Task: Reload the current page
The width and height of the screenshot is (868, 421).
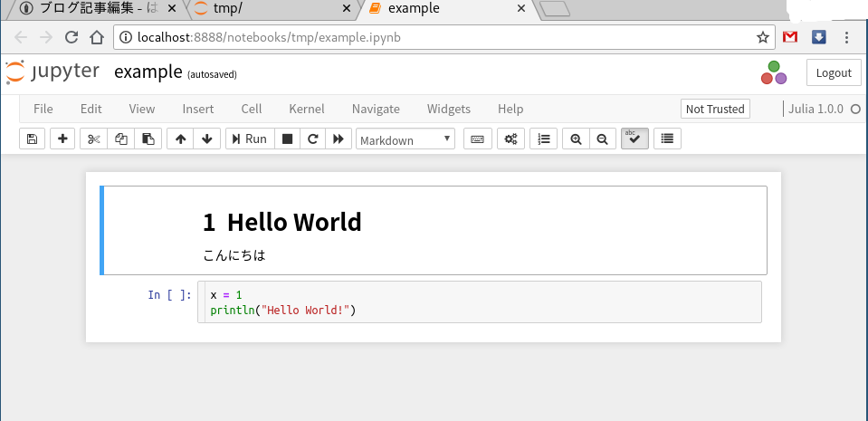Action: (72, 38)
